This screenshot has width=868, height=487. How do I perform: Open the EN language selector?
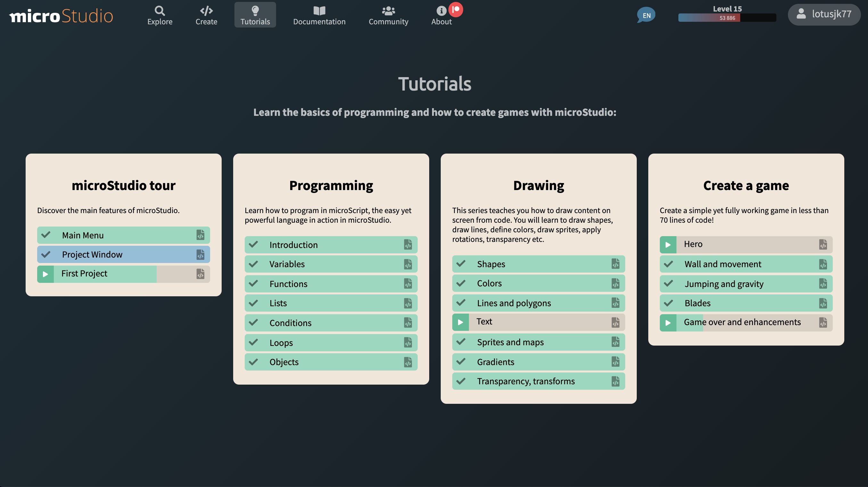646,15
